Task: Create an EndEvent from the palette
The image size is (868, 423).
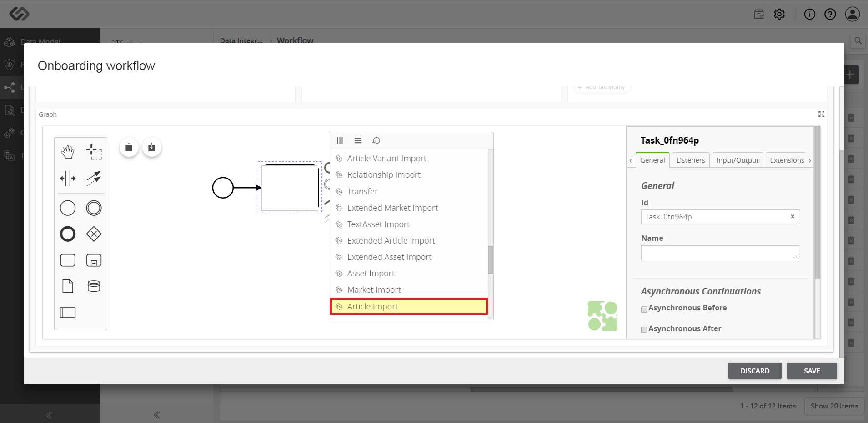Action: 68,234
